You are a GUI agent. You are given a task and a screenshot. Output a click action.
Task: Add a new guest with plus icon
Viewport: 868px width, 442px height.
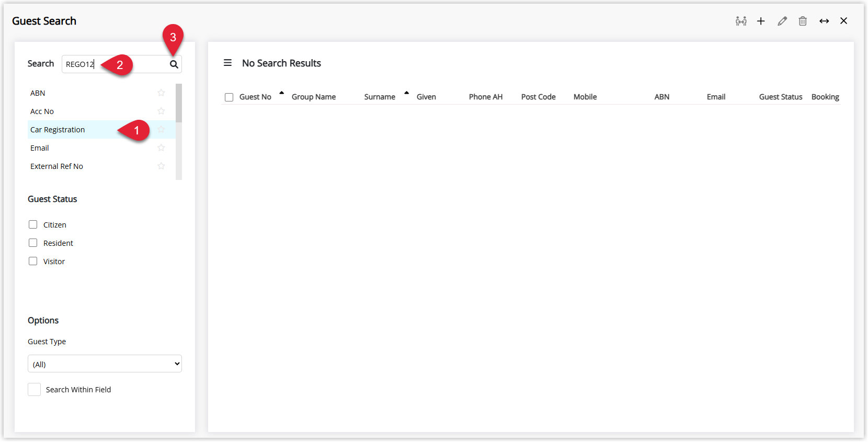coord(761,21)
